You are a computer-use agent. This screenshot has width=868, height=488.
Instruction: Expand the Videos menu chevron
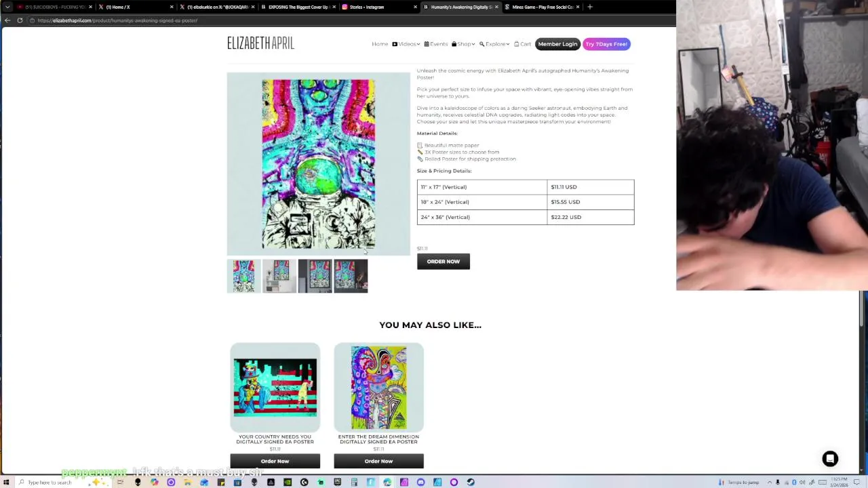418,45
